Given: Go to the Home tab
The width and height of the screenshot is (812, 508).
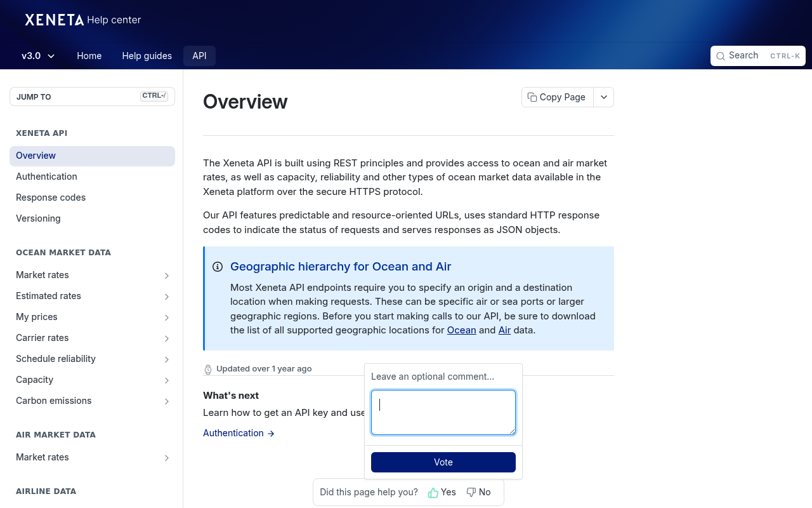Looking at the screenshot, I should 89,56.
